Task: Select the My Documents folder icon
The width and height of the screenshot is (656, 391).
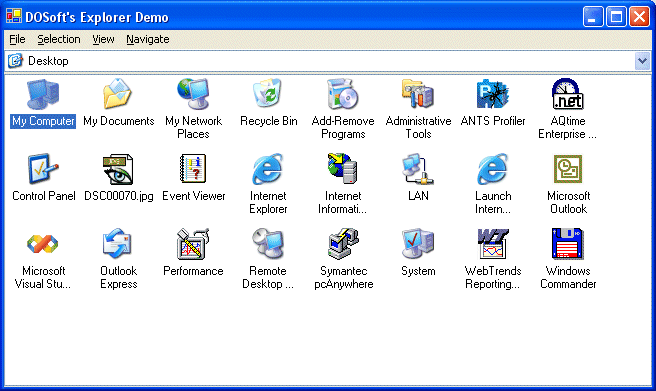Action: pos(118,94)
